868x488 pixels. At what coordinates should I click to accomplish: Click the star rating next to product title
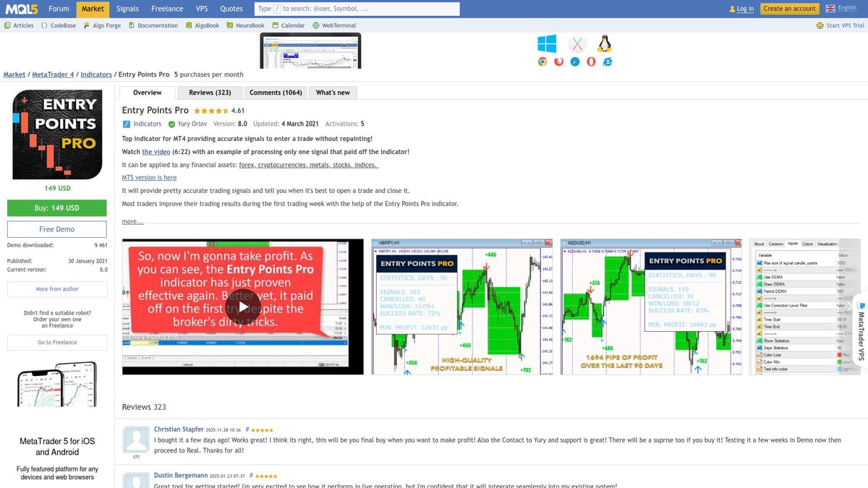[211, 111]
